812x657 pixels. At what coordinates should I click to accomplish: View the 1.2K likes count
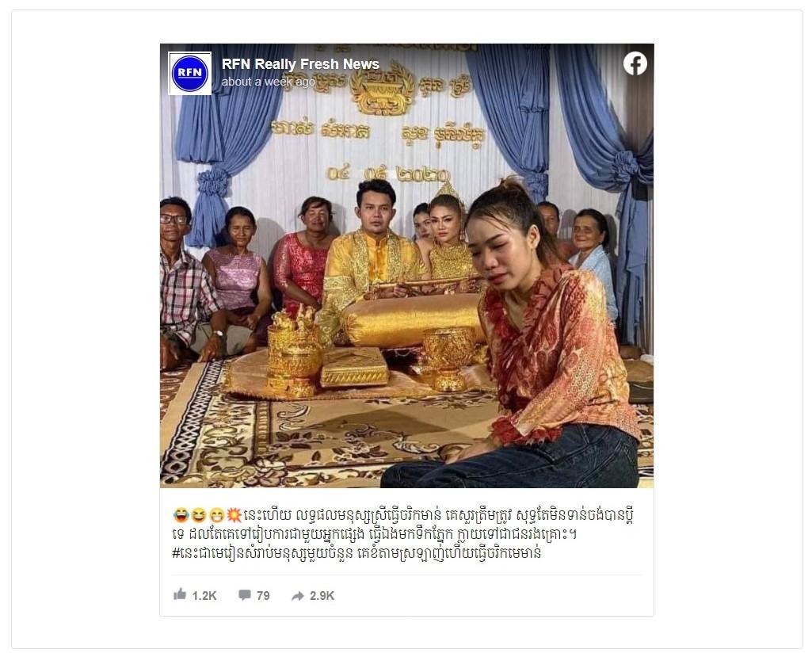(x=204, y=596)
